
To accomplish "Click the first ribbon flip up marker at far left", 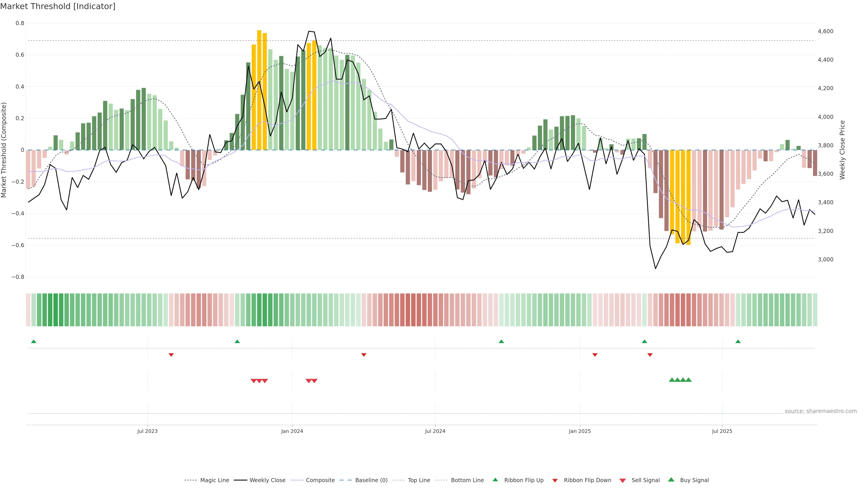I will coord(33,342).
